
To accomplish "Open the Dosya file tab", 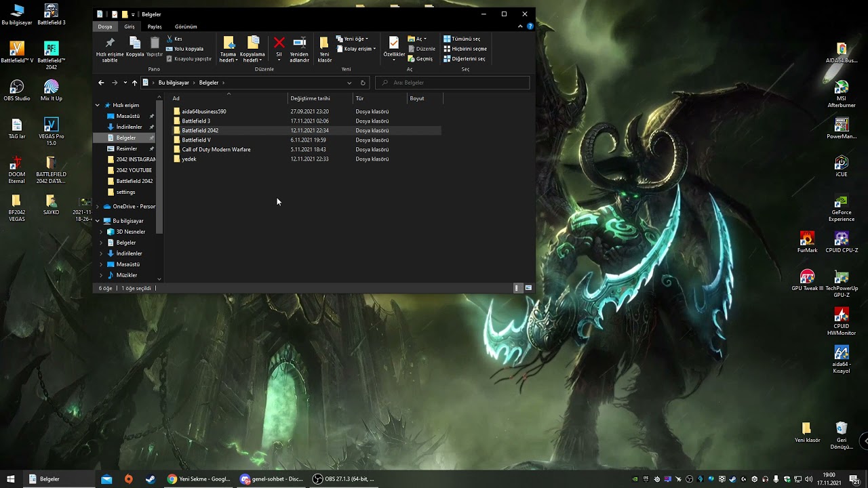I will coord(105,26).
